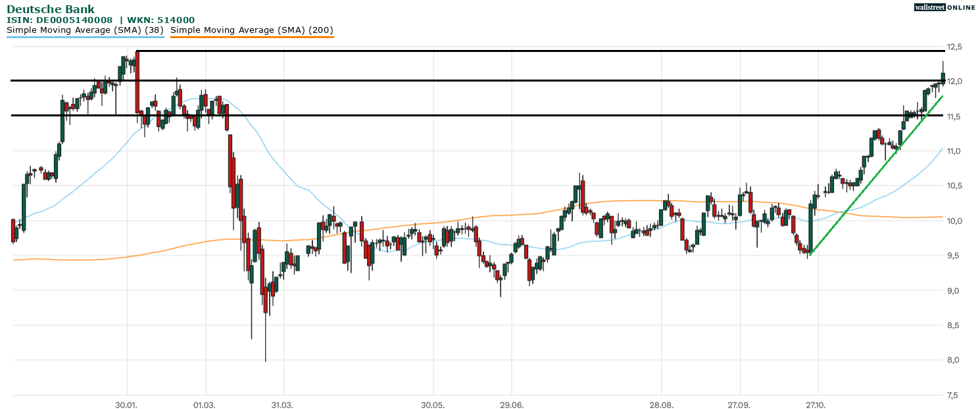Click the 30.05. date axis label

click(x=433, y=404)
